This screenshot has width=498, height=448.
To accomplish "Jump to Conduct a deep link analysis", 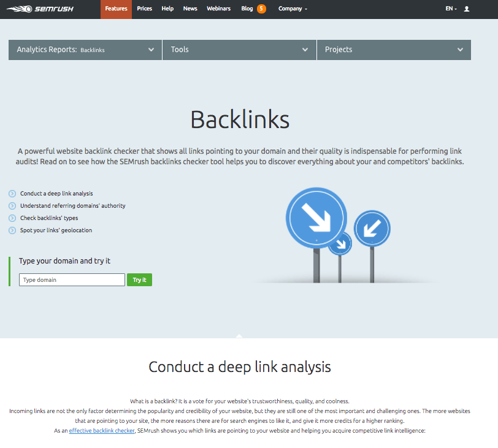I will 56,194.
